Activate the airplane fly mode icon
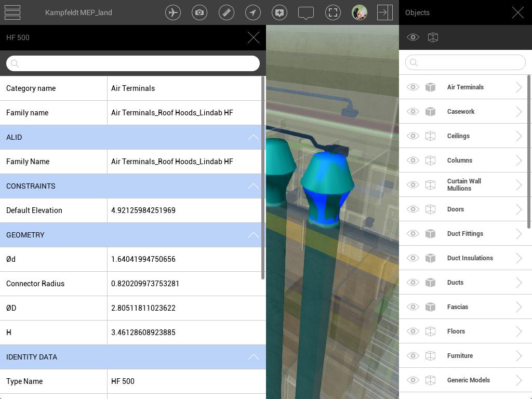Image resolution: width=532 pixels, height=399 pixels. [173, 12]
